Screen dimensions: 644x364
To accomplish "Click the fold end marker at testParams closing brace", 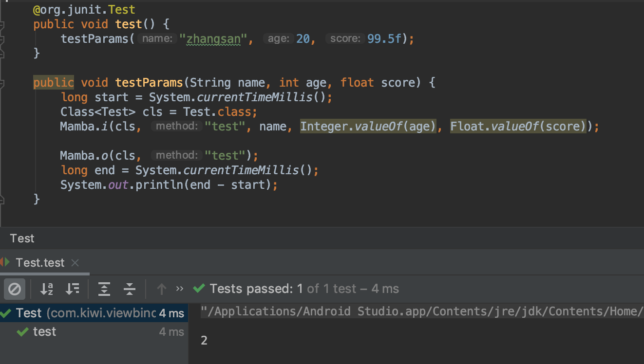I will [x=2, y=199].
